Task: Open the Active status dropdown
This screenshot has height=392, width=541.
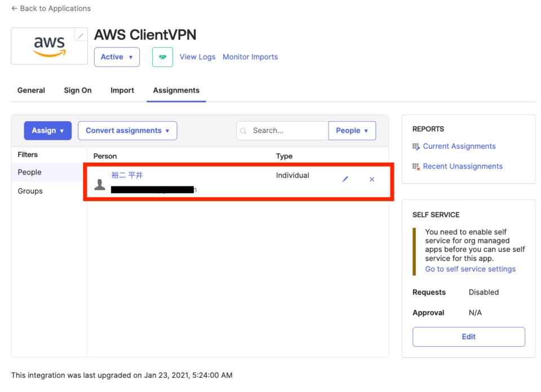Action: pyautogui.click(x=117, y=57)
